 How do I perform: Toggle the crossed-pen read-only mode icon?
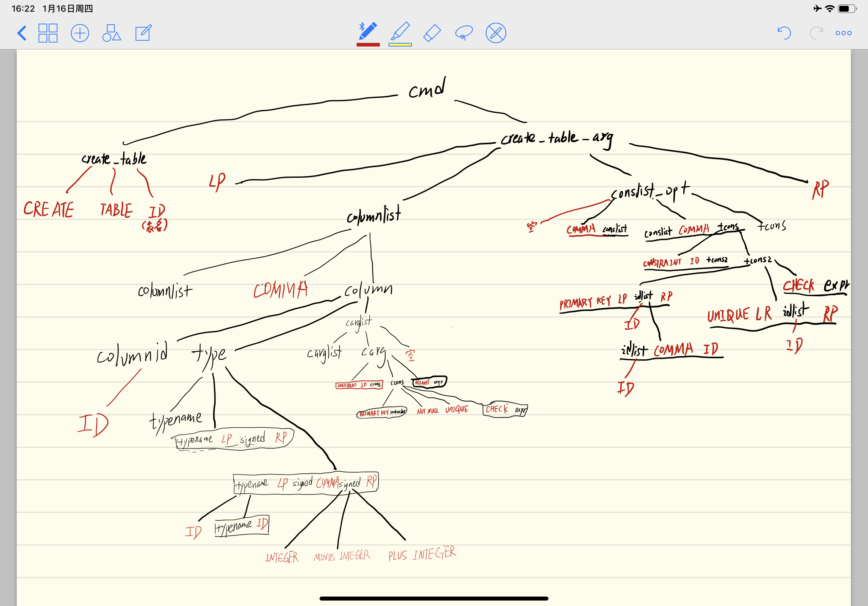pos(496,33)
